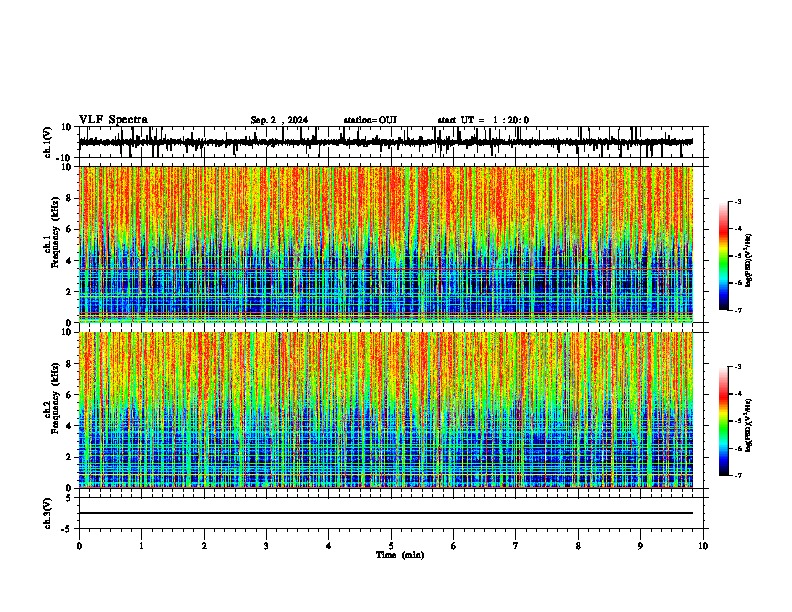Click the ch.2 'Frequency (kHz)' axis label
This screenshot has height=612, width=792.
[x=55, y=398]
